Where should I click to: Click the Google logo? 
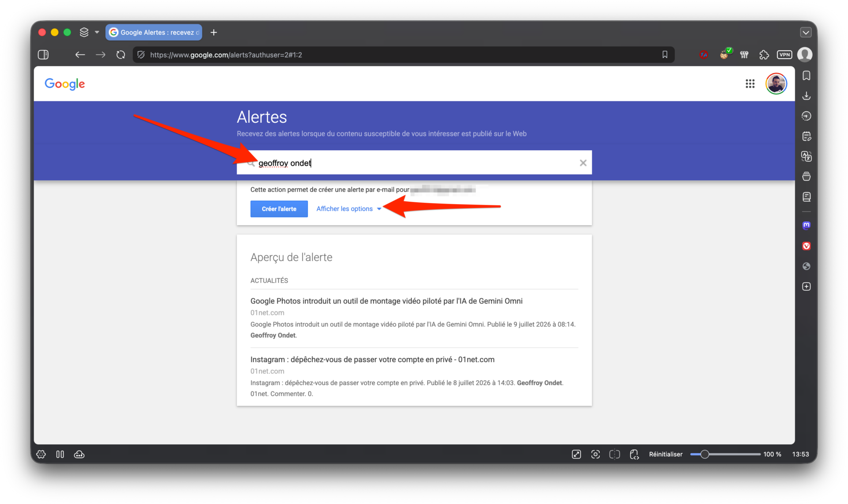click(x=65, y=84)
